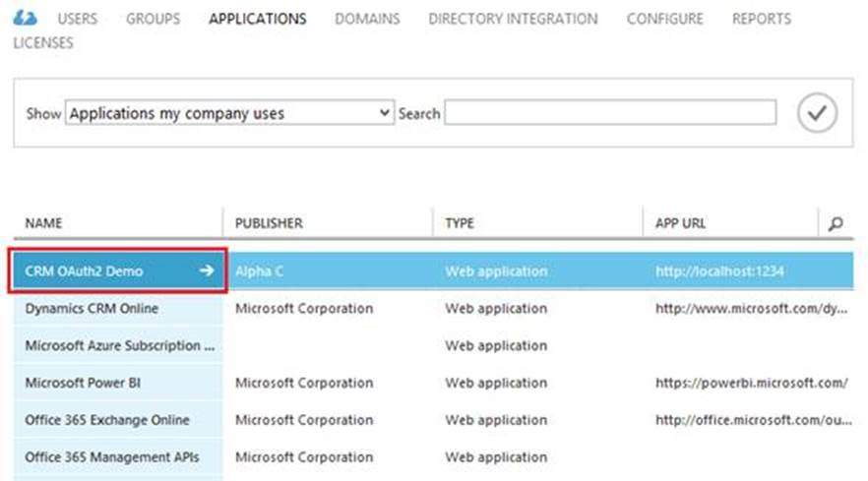This screenshot has width=868, height=481.
Task: Click into the Search text field
Action: tap(609, 113)
